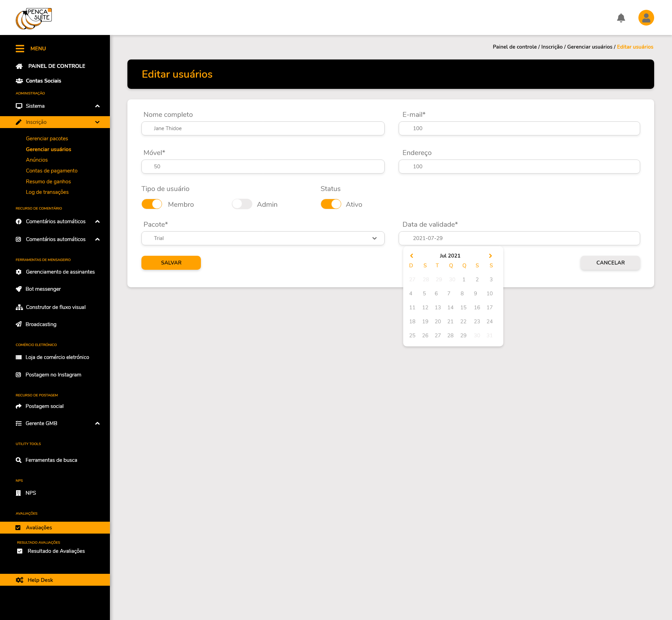Screen dimensions: 672x620
Task: Toggle the Membro user type switch
Action: [x=152, y=204]
